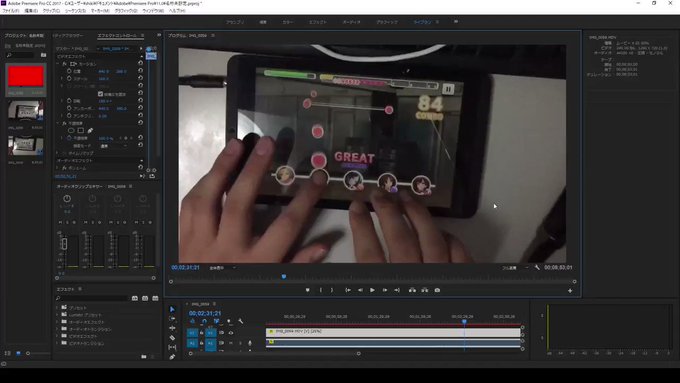Select the red color matte thumbnail
680x383 pixels.
[26, 77]
